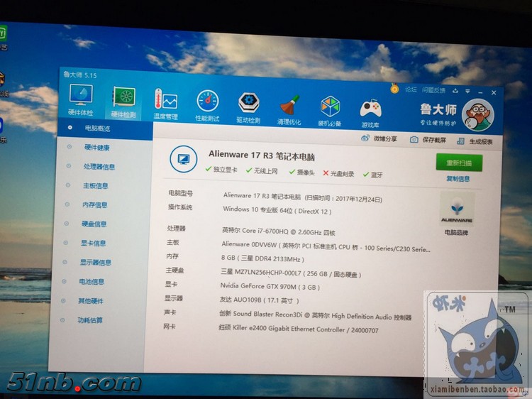This screenshot has height=399, width=532.
Task: Open 清理优化 cleanup broom icon
Action: [289, 109]
